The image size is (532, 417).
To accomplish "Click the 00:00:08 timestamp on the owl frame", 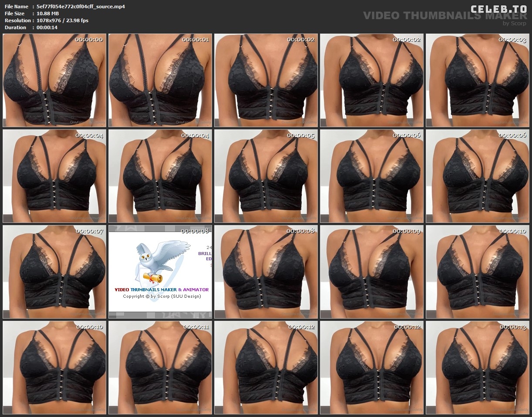I will (x=196, y=231).
